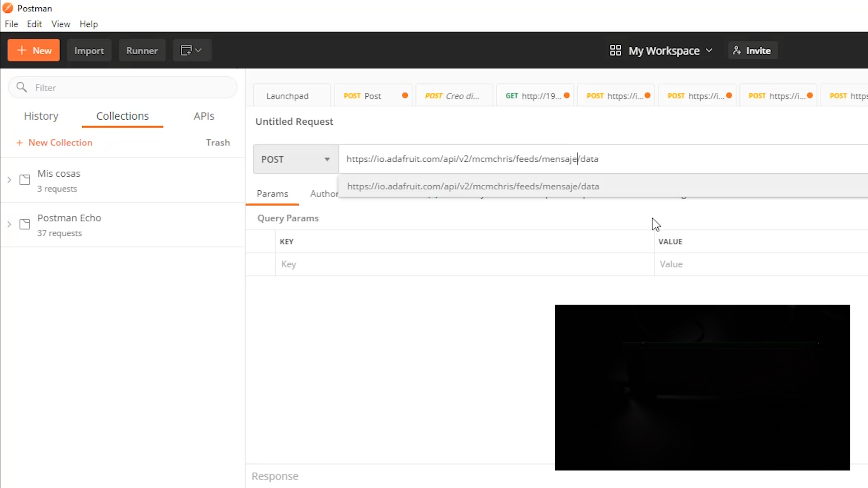Screen dimensions: 868x488
Task: Click the Collections sidebar toggle
Action: 123,116
